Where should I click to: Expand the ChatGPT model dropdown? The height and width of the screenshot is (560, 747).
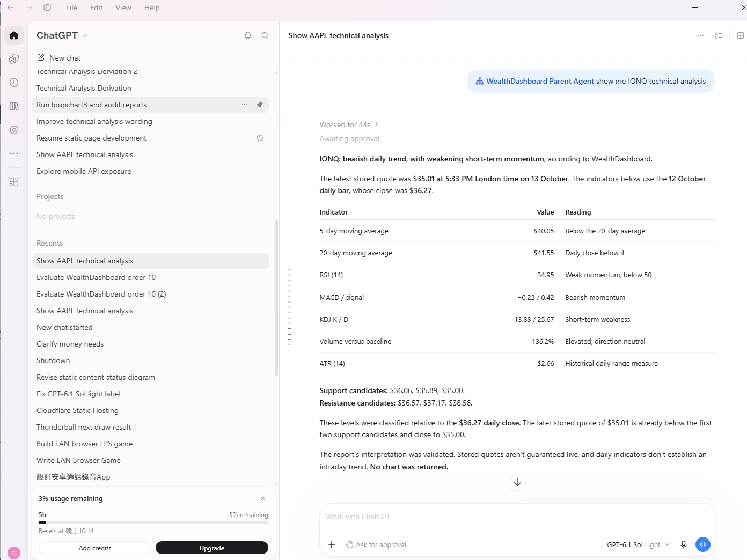[x=62, y=35]
